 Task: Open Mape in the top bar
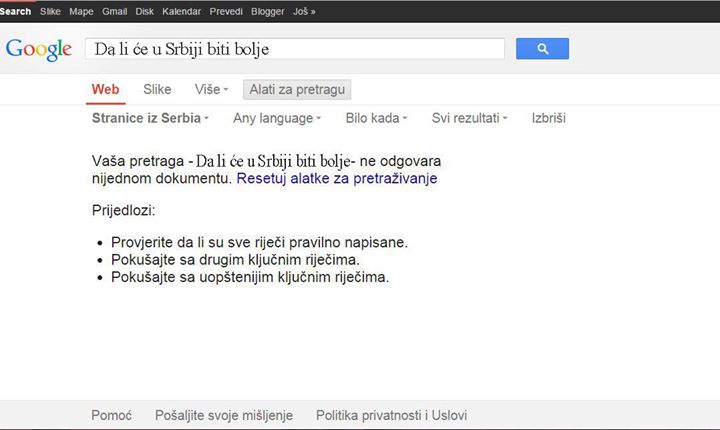(81, 11)
